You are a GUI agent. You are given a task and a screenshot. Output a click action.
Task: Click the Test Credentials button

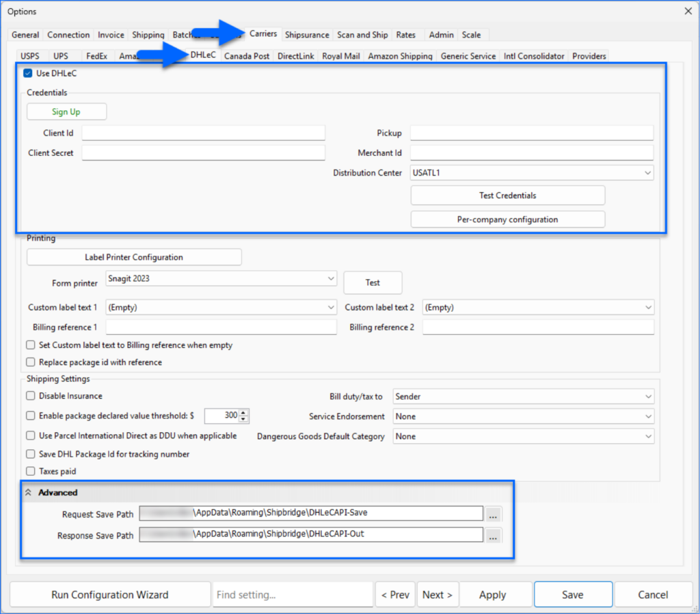click(x=507, y=196)
